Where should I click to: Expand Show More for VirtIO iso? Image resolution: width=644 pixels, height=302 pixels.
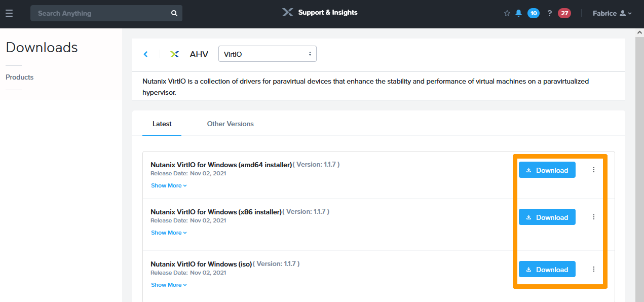[x=169, y=285]
